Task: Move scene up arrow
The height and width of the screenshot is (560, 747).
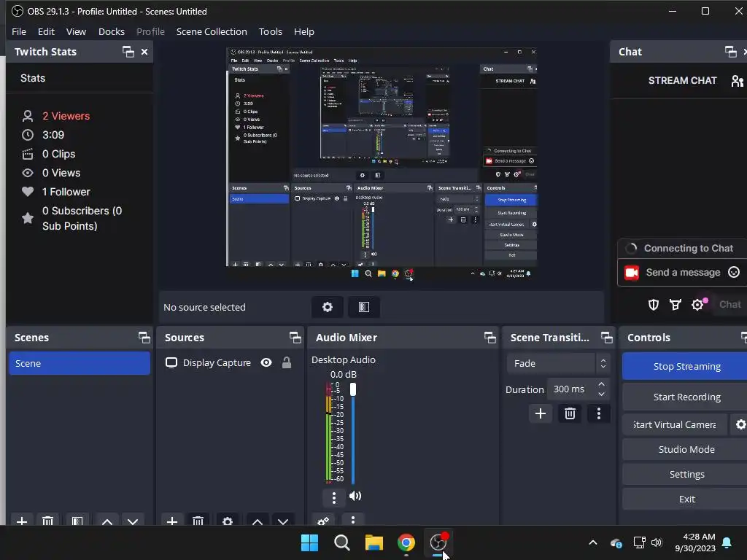Action: [107, 521]
